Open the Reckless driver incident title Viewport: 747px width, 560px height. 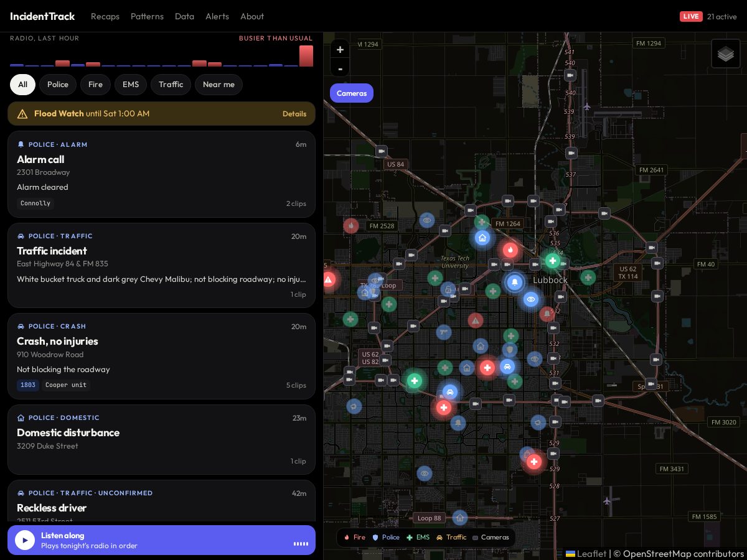pos(52,508)
